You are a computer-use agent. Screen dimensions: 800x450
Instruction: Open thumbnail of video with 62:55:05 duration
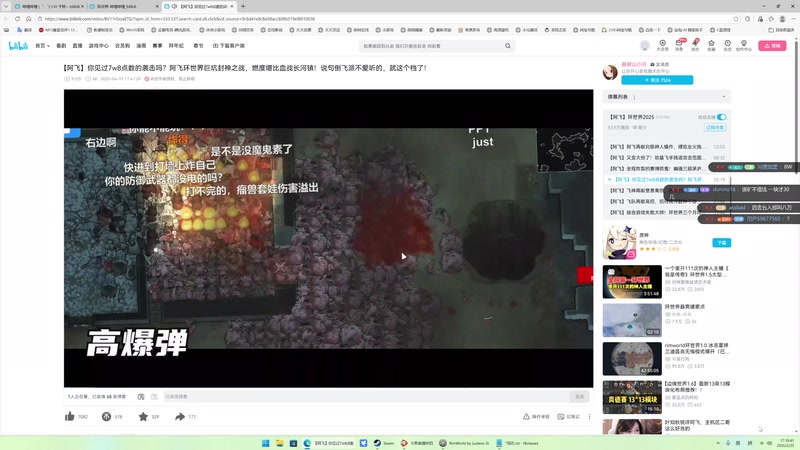[x=632, y=359]
